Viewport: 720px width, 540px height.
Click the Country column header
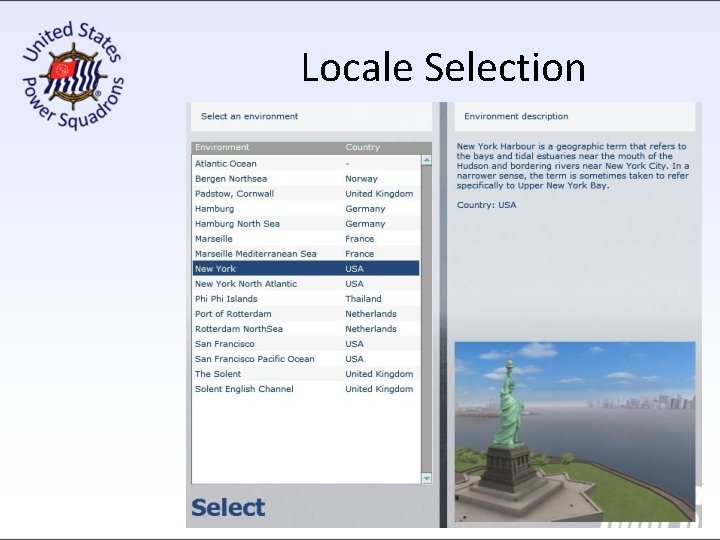click(x=362, y=147)
